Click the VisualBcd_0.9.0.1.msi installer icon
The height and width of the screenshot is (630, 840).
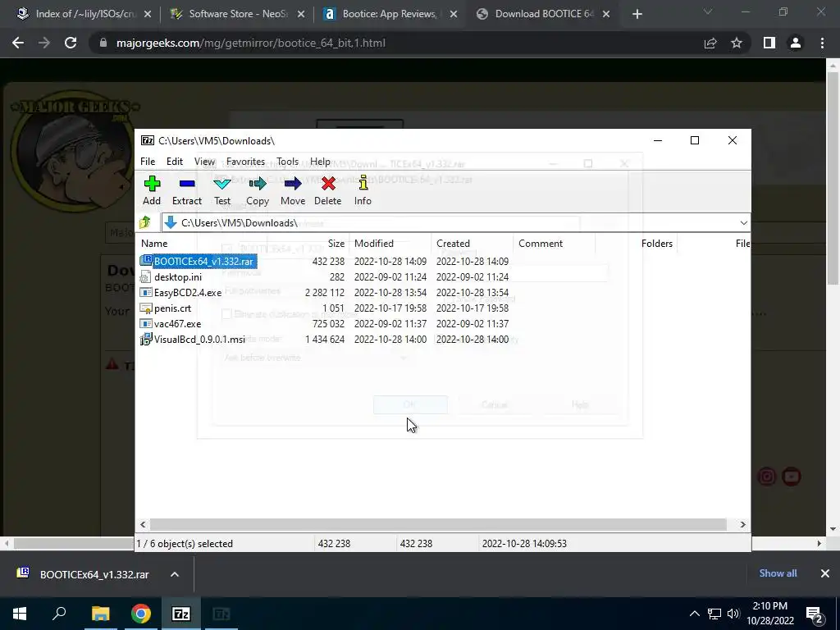click(x=146, y=339)
